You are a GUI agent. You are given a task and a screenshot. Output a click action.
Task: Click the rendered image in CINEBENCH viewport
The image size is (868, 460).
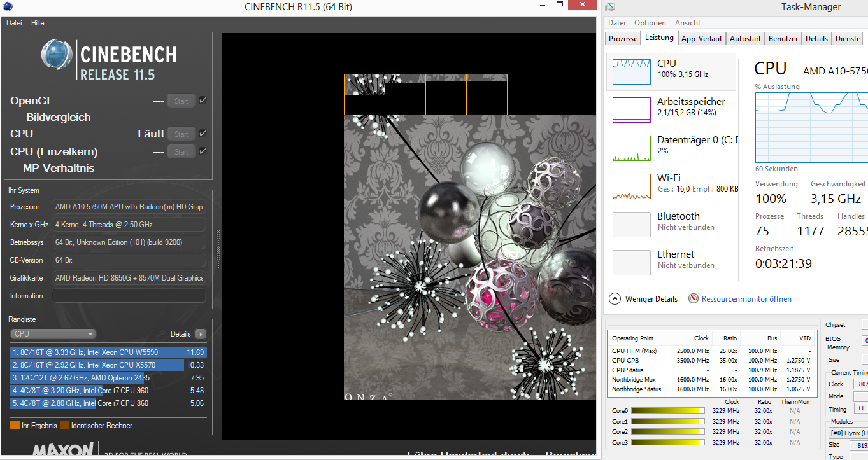point(470,237)
